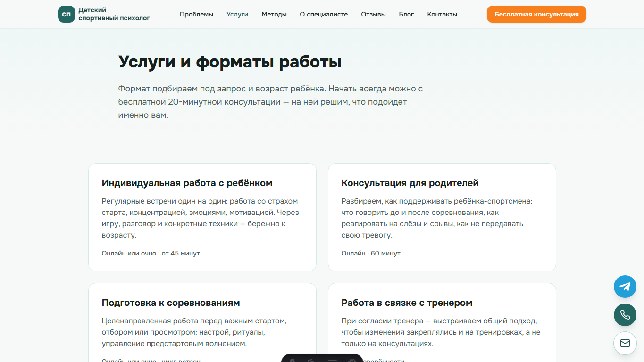
Task: Click the description starting 'При согласии тренера'
Action: click(441, 332)
